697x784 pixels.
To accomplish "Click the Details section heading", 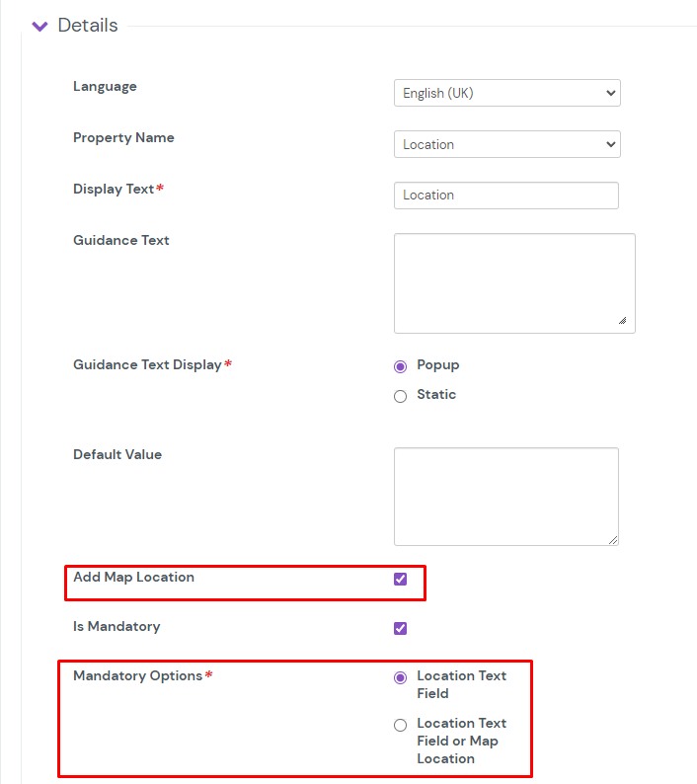I will [88, 26].
